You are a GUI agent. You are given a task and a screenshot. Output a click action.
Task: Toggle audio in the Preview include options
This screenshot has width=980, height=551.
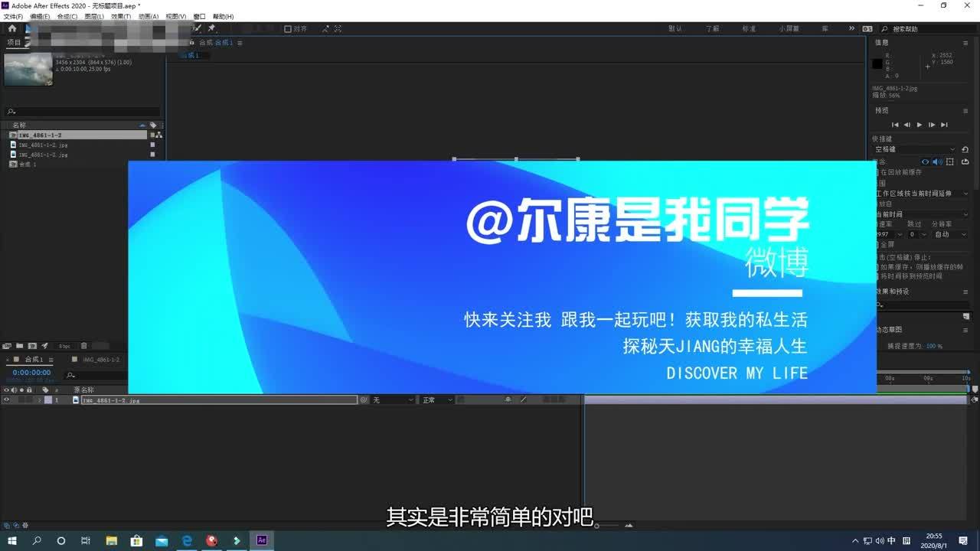tap(937, 161)
